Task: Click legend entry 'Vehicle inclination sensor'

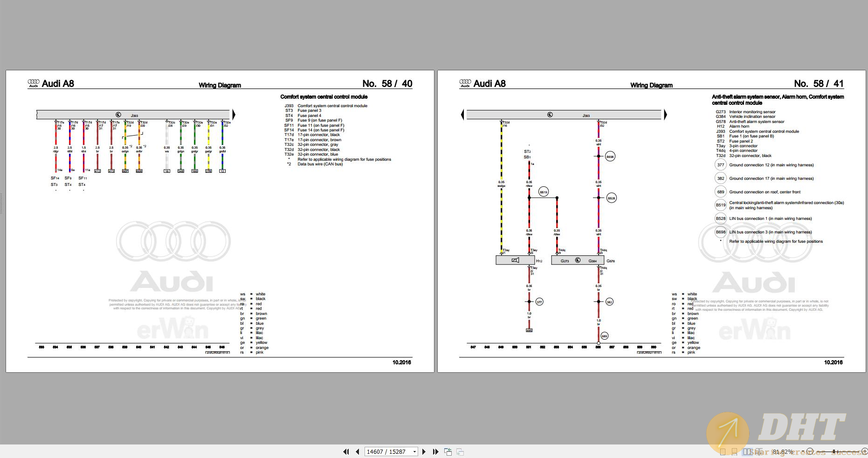Action: click(x=752, y=116)
